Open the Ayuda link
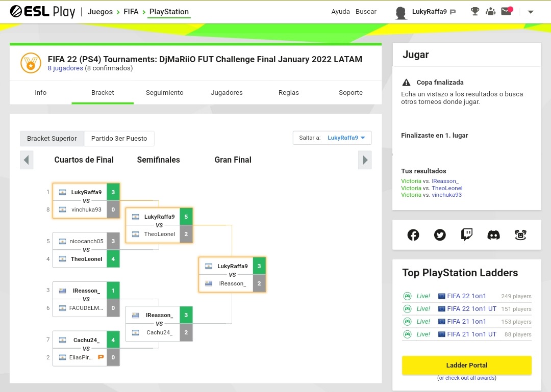This screenshot has height=392, width=551. (x=340, y=12)
